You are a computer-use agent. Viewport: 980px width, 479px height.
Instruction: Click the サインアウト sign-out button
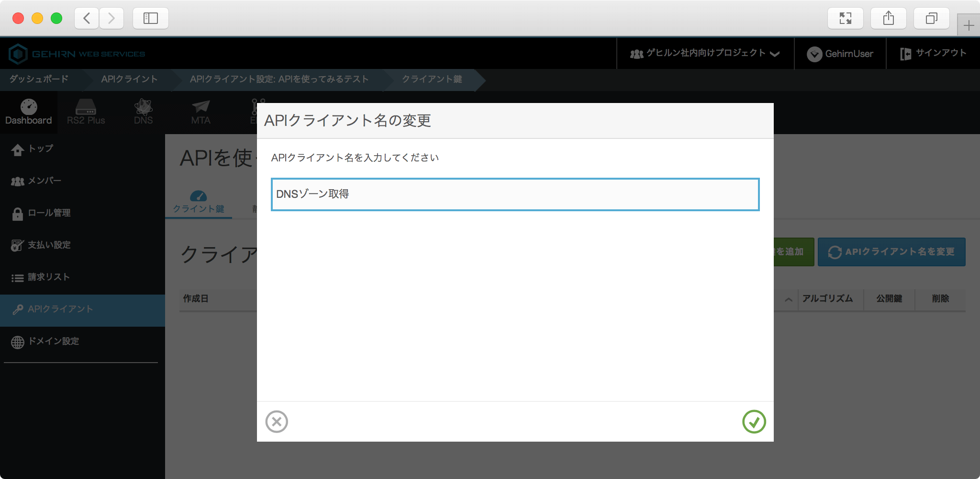tap(933, 54)
